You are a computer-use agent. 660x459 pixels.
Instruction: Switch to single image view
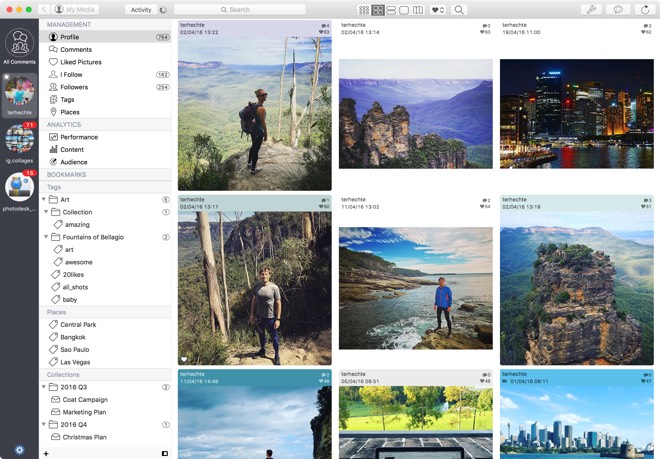tap(404, 10)
